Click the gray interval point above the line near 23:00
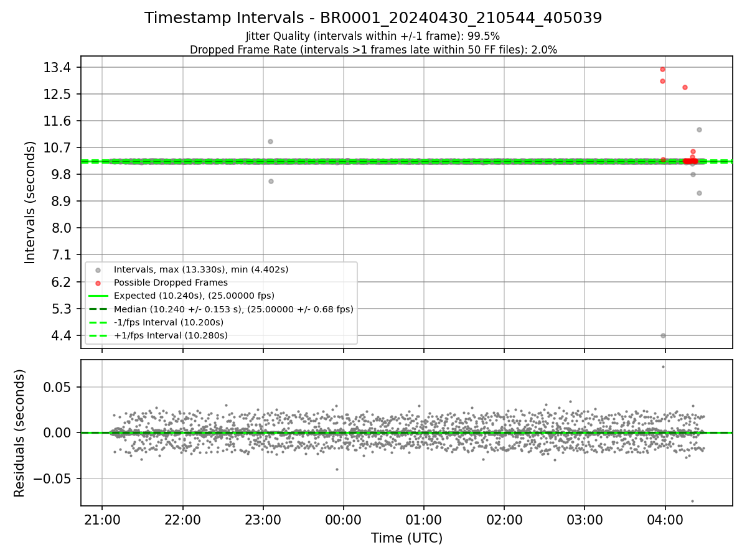The width and height of the screenshot is (747, 560). 270,141
